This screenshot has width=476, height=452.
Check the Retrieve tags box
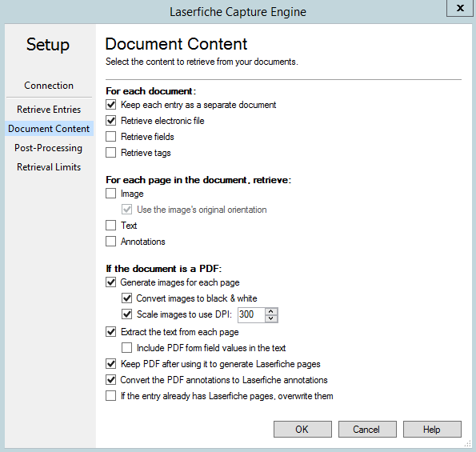point(111,152)
